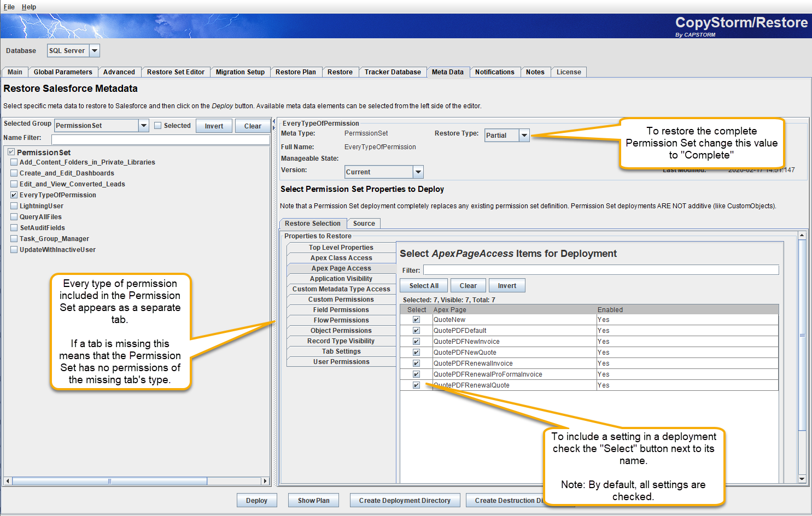Toggle the PermissionSet root checkbox
Image resolution: width=812 pixels, height=516 pixels.
click(x=11, y=152)
